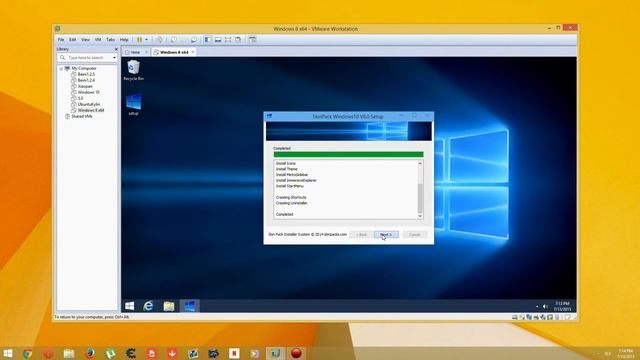Open the power options dropdown arrow beside pause

(147, 40)
